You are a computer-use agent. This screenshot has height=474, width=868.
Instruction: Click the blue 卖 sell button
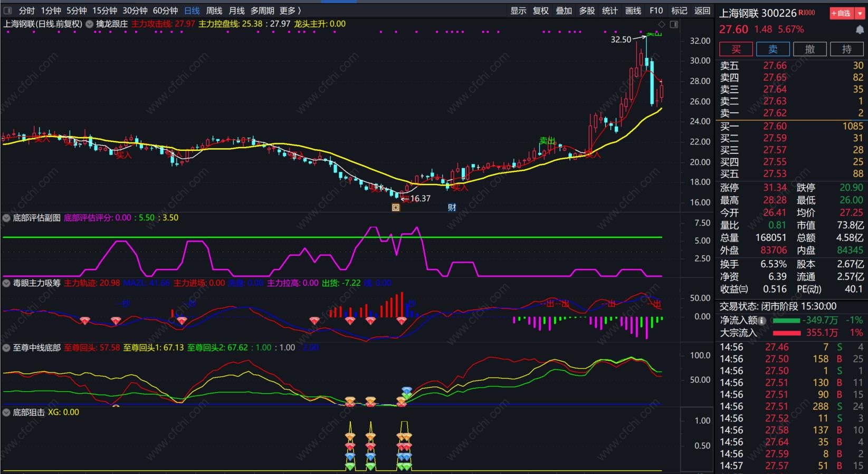click(773, 49)
